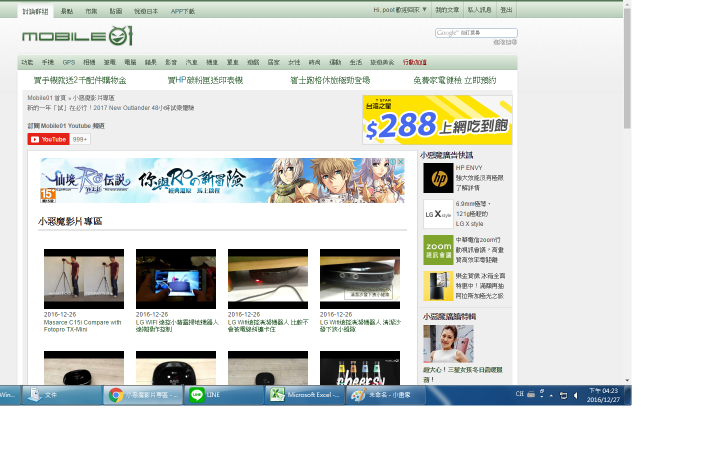Screen dimensions: 720x450
Task: Open the taskbar clock showing 04:23
Action: pos(603,395)
